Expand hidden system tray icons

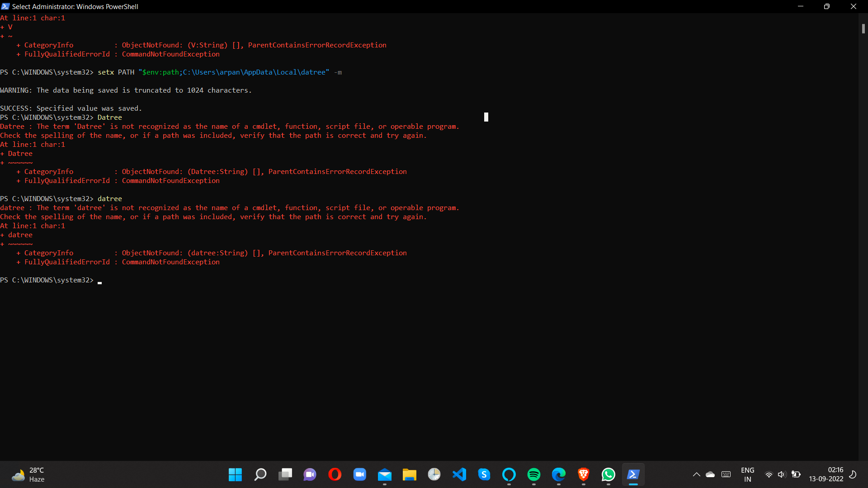click(x=696, y=474)
